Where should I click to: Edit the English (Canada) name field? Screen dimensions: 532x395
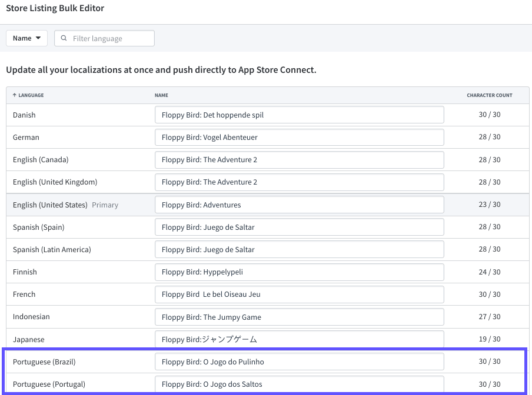(x=299, y=159)
